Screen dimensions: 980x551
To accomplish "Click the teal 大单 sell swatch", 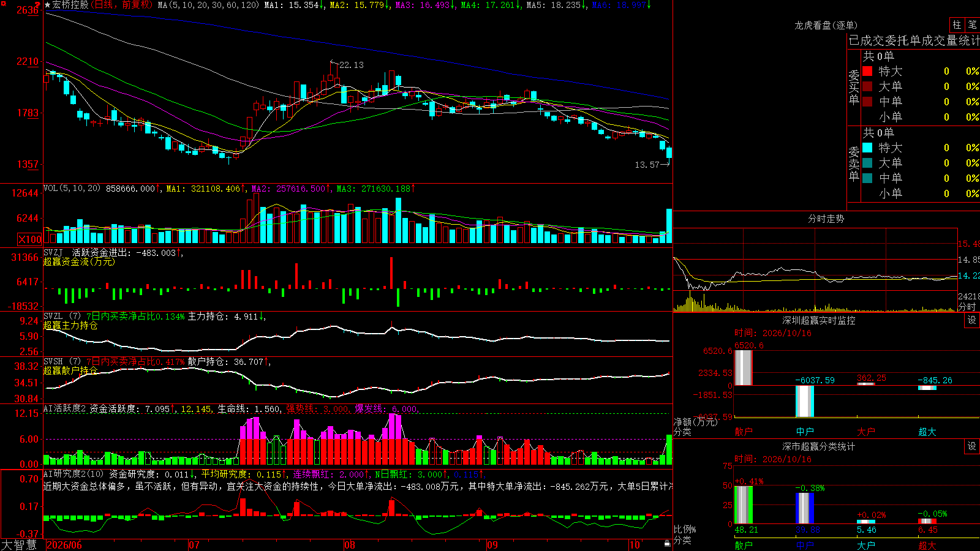I will point(867,163).
